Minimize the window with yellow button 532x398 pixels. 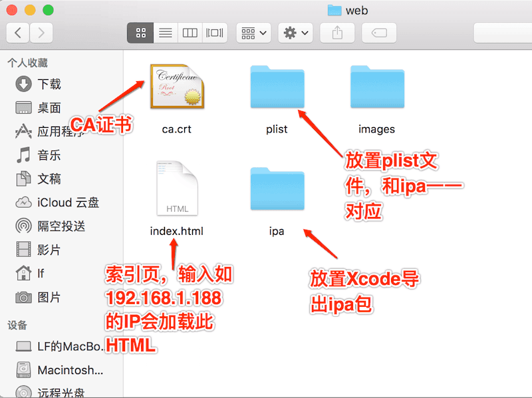pos(30,10)
